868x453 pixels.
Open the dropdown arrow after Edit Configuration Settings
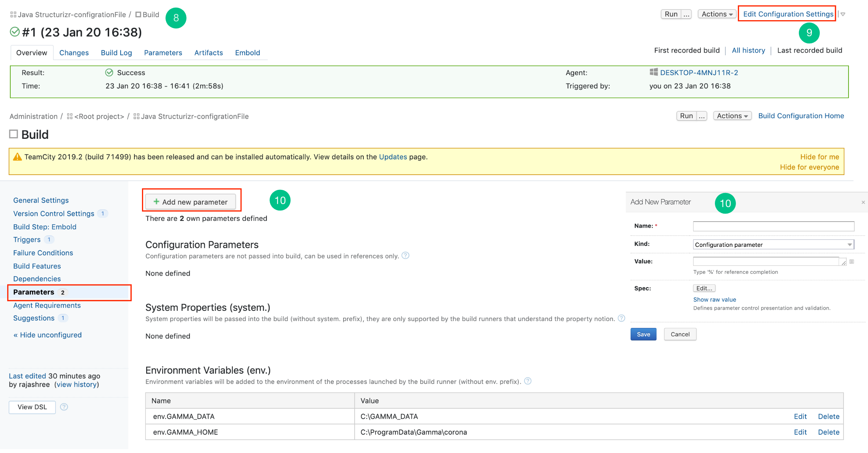[843, 14]
